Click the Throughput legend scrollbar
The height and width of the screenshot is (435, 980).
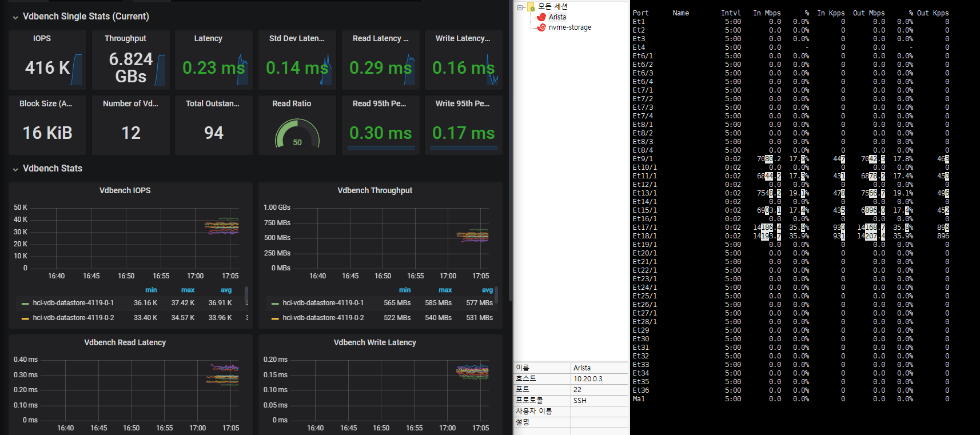tap(496, 295)
